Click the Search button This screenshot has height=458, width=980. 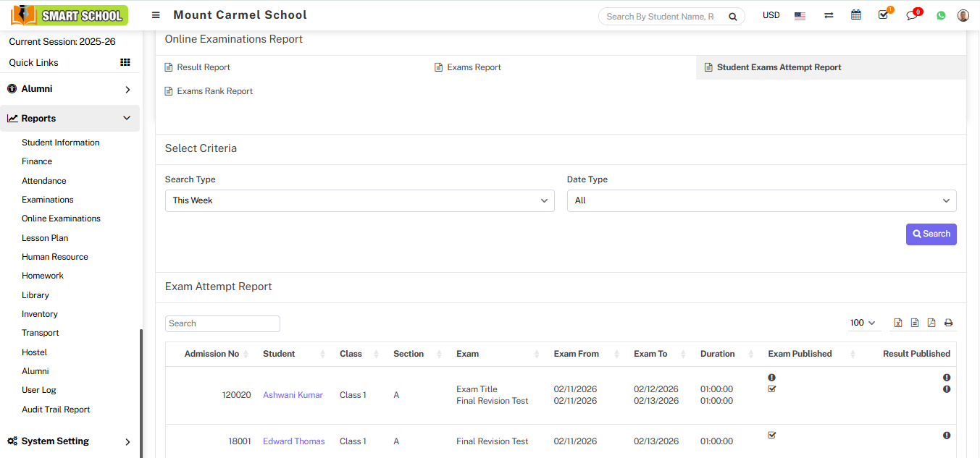coord(931,234)
